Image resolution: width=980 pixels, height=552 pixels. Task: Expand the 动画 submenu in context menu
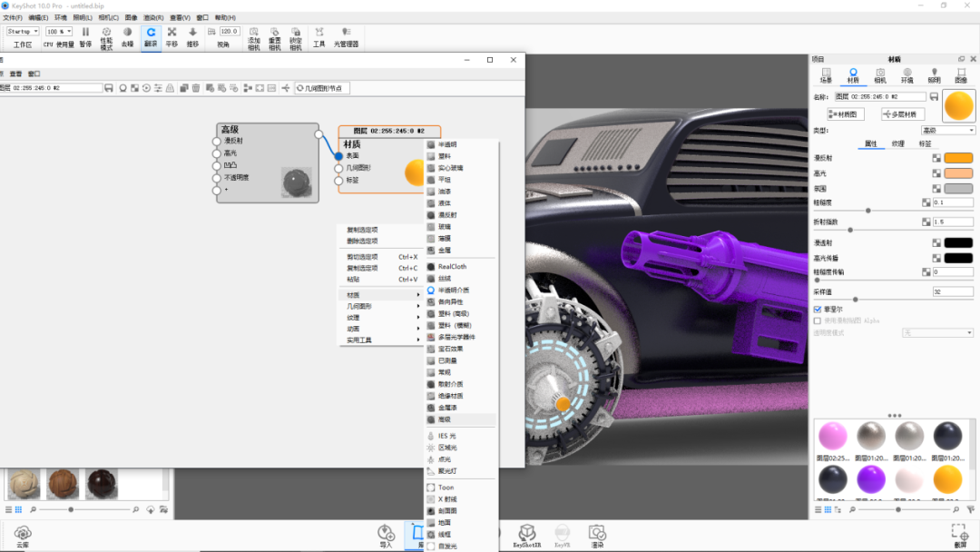tap(380, 329)
